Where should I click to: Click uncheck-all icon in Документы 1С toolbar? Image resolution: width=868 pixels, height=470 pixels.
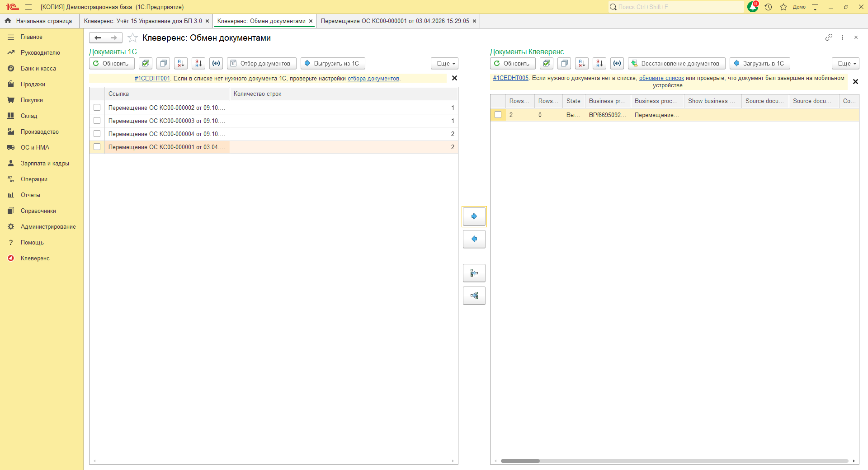pyautogui.click(x=163, y=64)
